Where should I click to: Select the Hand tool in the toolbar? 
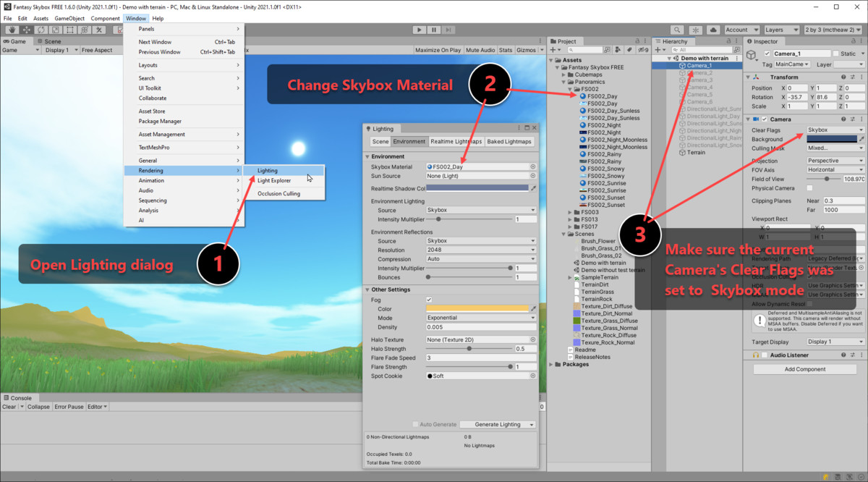12,30
